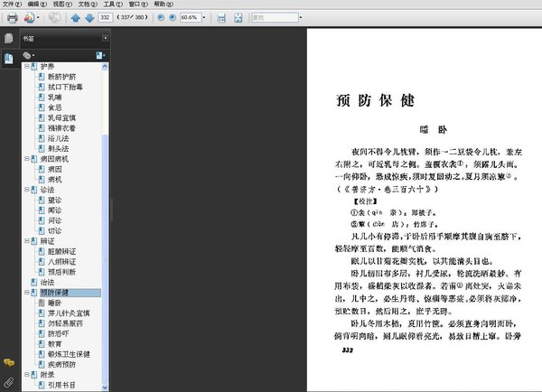Select the 脏腑辨证 bookmark
Screen dimensions: 542x392
(x=61, y=251)
